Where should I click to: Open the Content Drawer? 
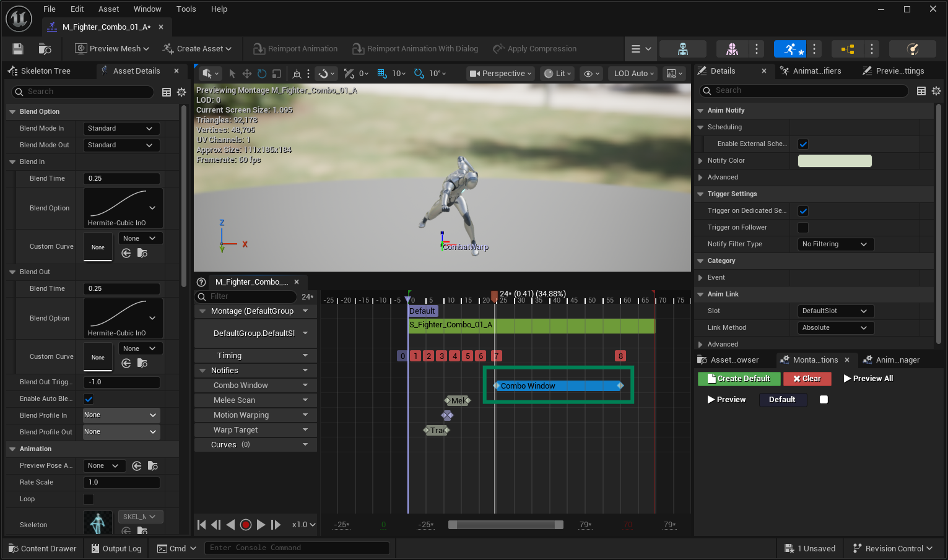pyautogui.click(x=43, y=549)
